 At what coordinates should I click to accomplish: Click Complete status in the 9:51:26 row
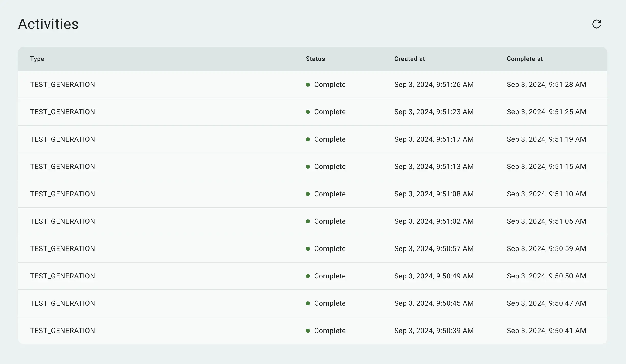pos(326,85)
